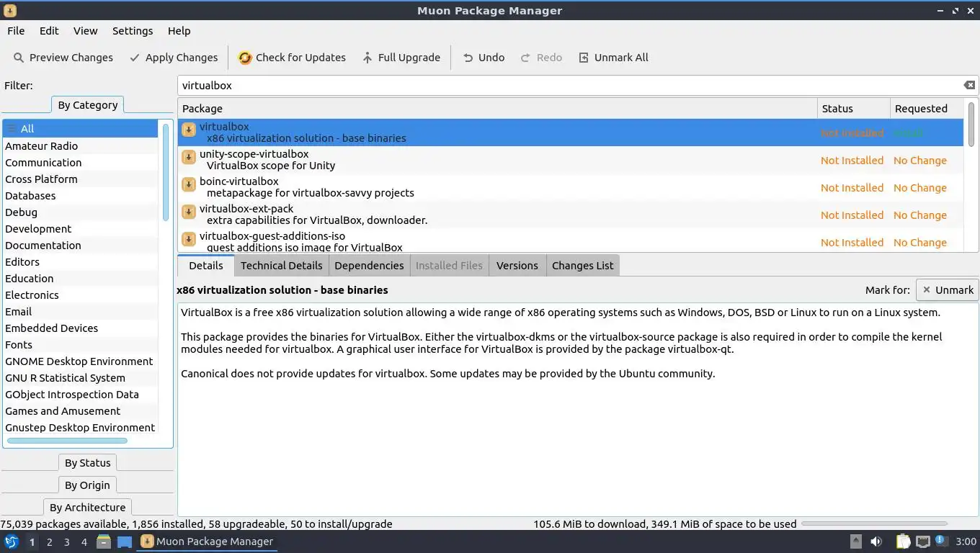Click the virtualbox-guest-additions-iso package icon
The height and width of the screenshot is (553, 980).
click(x=189, y=239)
